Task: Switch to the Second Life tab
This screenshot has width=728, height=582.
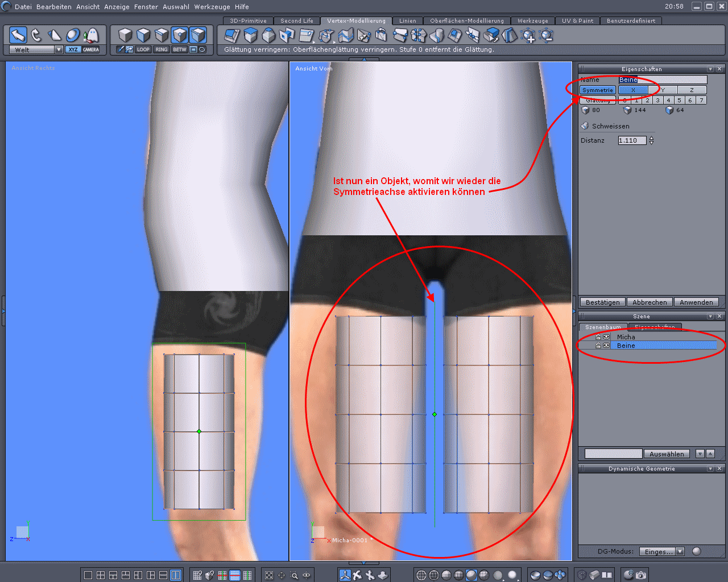Action: 297,21
